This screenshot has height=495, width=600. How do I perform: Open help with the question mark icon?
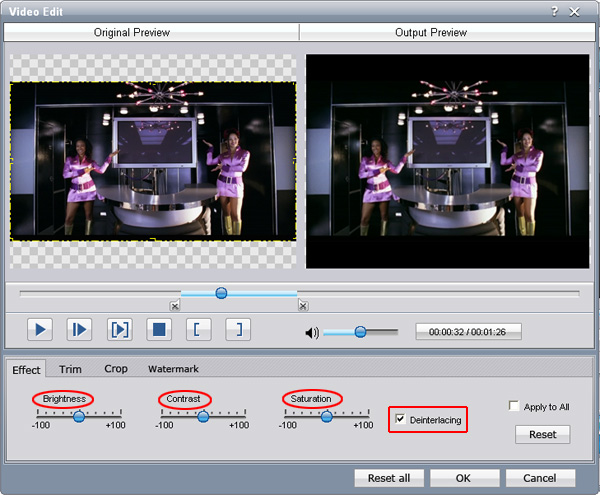tap(554, 11)
